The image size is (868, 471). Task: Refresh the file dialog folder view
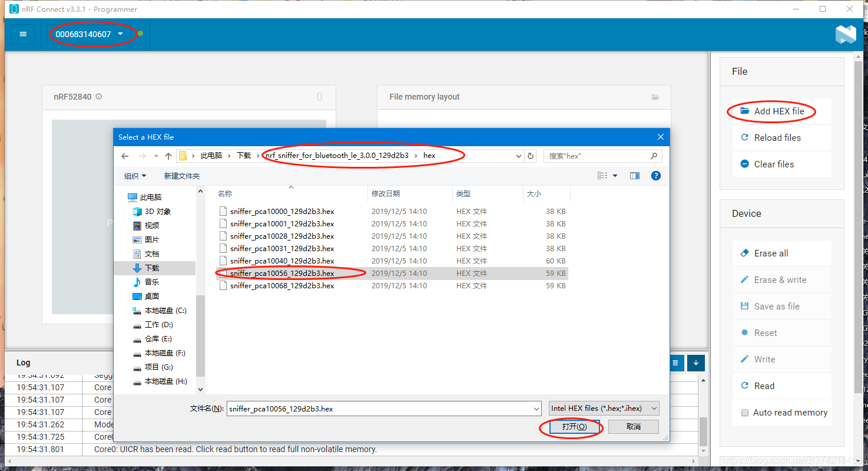[x=531, y=156]
